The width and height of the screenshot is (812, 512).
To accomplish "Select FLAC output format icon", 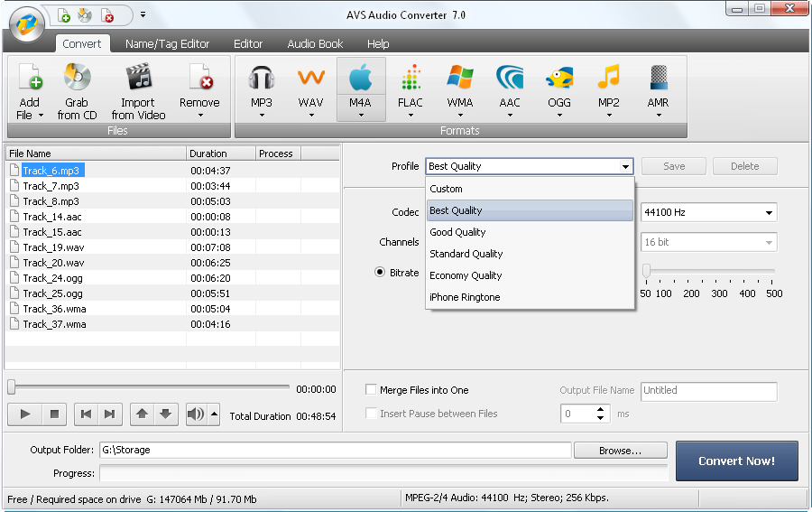I will coord(411,78).
